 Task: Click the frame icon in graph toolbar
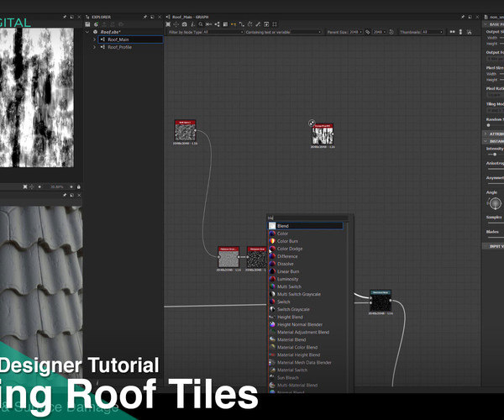click(225, 24)
